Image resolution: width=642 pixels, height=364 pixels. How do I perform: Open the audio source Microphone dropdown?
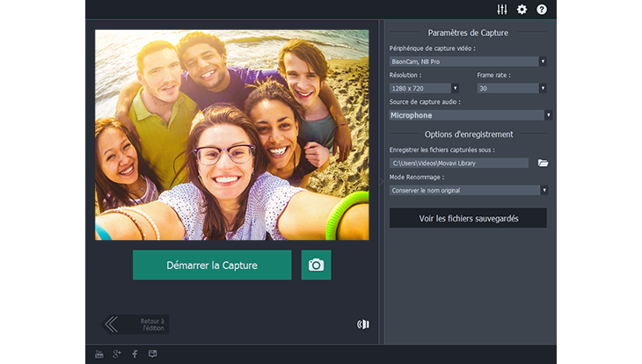pyautogui.click(x=471, y=115)
